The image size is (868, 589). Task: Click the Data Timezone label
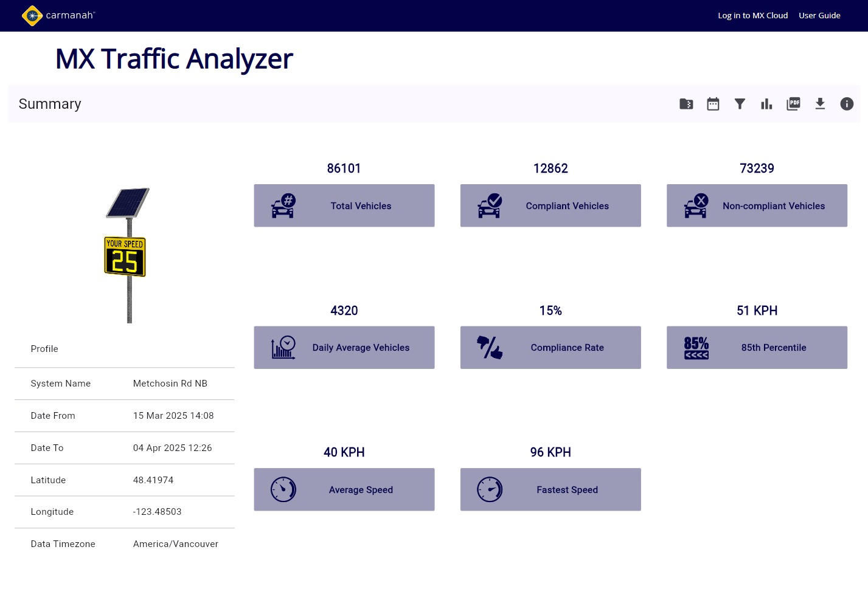[63, 544]
